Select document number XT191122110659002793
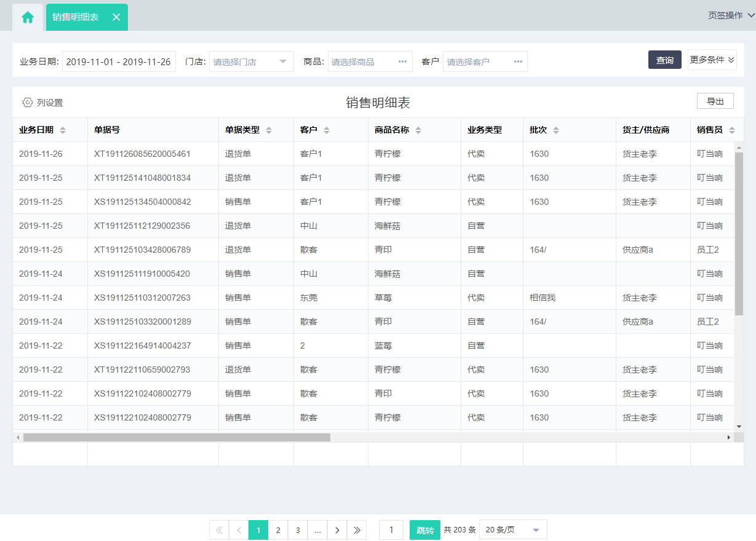 (x=142, y=369)
